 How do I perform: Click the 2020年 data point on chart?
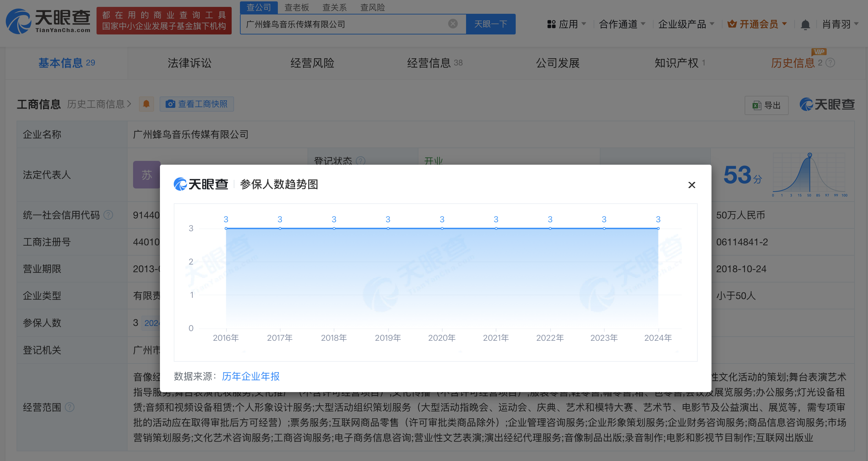(442, 228)
